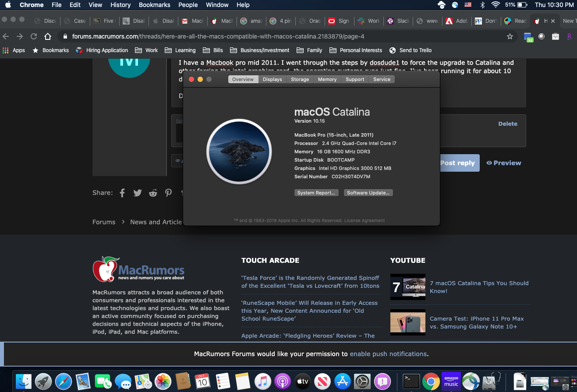This screenshot has height=392, width=577.
Task: Open Chrome History menu
Action: click(x=120, y=5)
